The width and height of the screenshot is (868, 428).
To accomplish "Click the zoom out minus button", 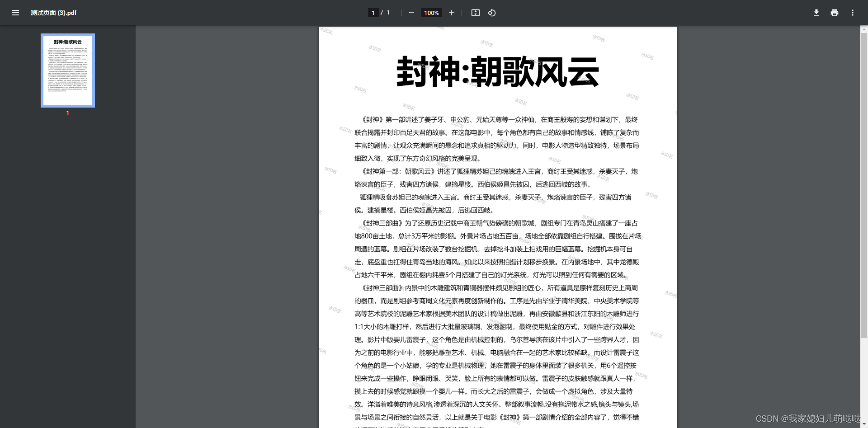I will (x=411, y=13).
